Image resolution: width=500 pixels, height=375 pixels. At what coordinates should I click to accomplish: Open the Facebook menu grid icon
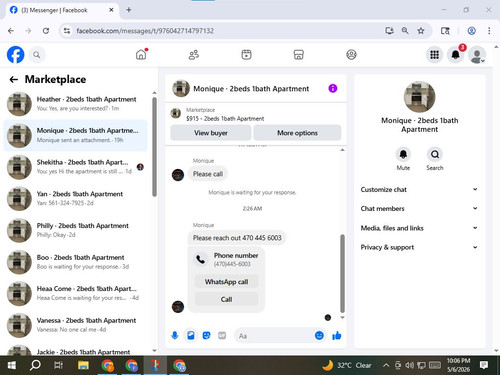[x=434, y=55]
